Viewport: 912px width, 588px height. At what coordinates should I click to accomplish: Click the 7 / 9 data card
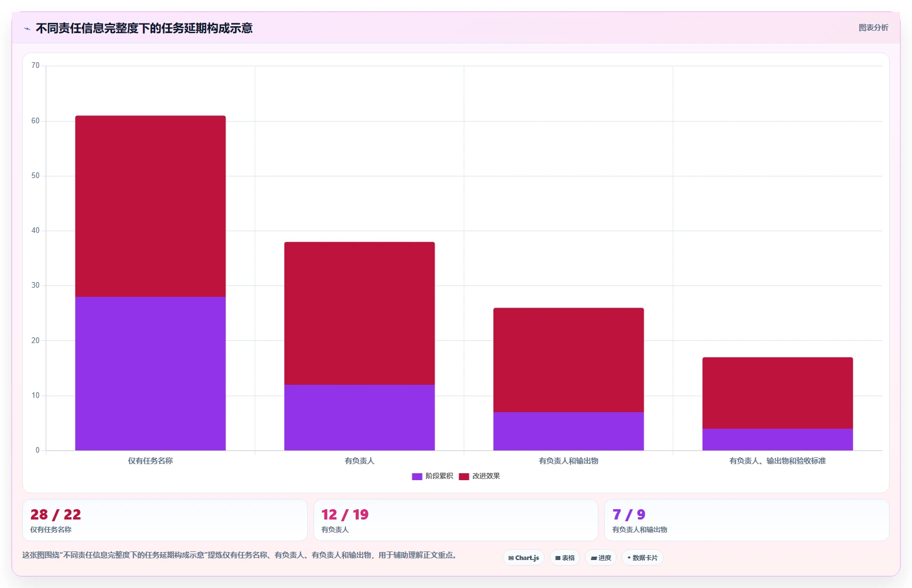tap(746, 520)
